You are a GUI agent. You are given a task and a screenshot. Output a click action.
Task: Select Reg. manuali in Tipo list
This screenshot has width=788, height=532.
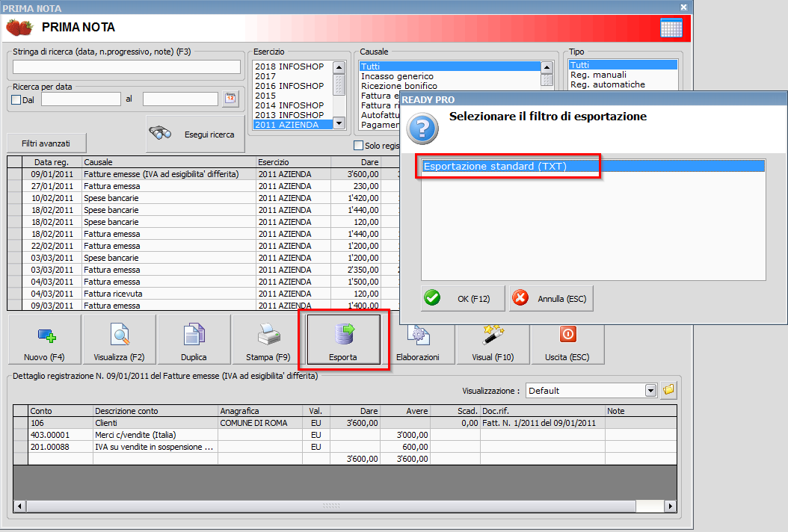624,75
